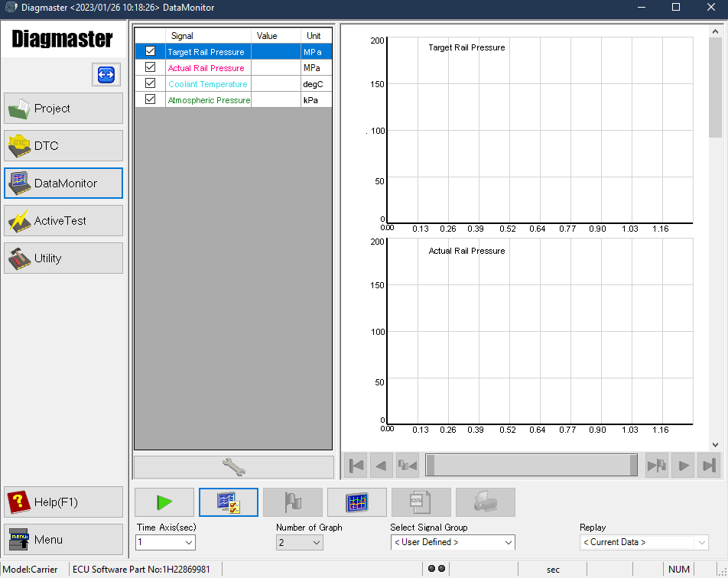Uncheck Target Rail Pressure signal
This screenshot has height=578, width=728.
pyautogui.click(x=150, y=51)
